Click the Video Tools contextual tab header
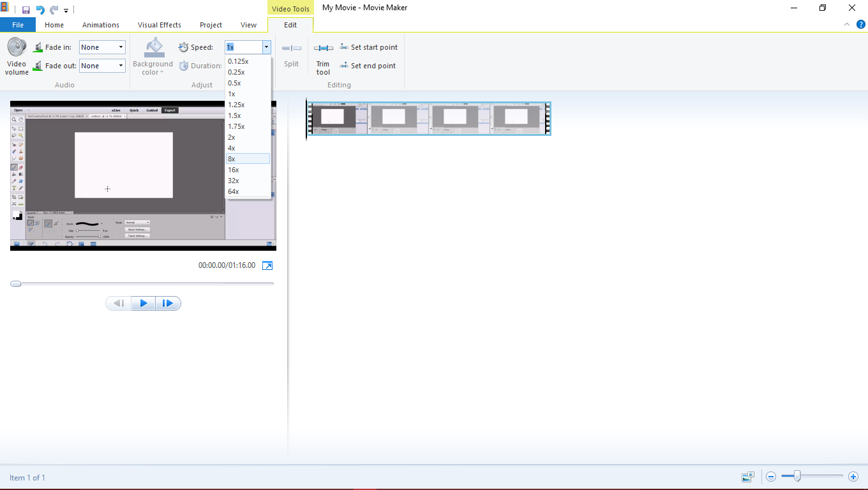The image size is (868, 490). coord(290,8)
